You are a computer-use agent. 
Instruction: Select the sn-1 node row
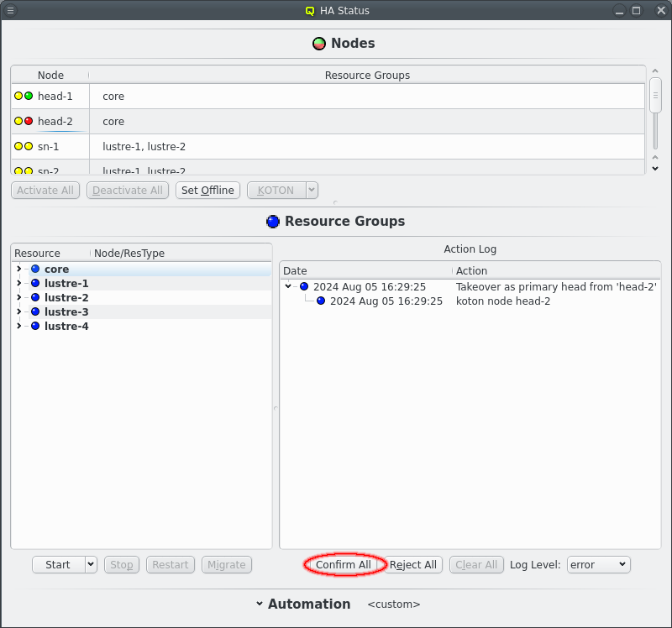(x=328, y=146)
